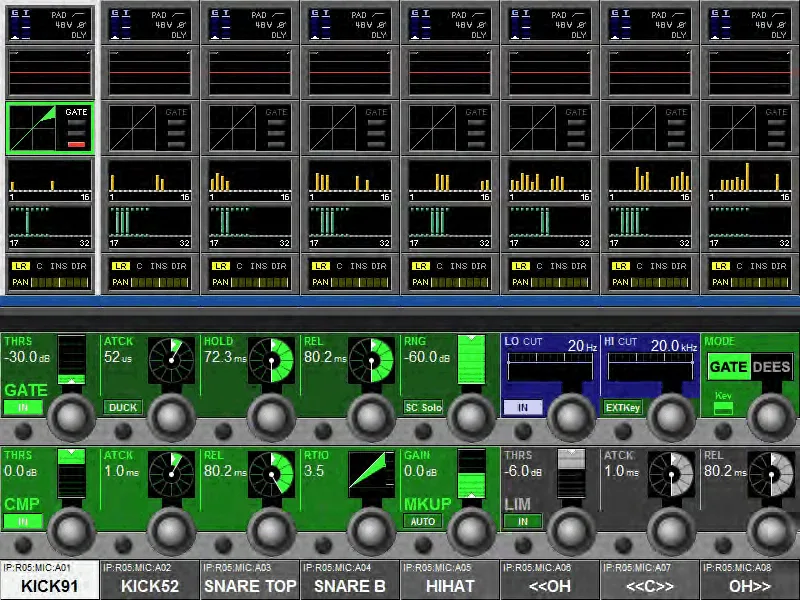
Task: Open the KICK91 gate dynamics graph
Action: [49, 128]
